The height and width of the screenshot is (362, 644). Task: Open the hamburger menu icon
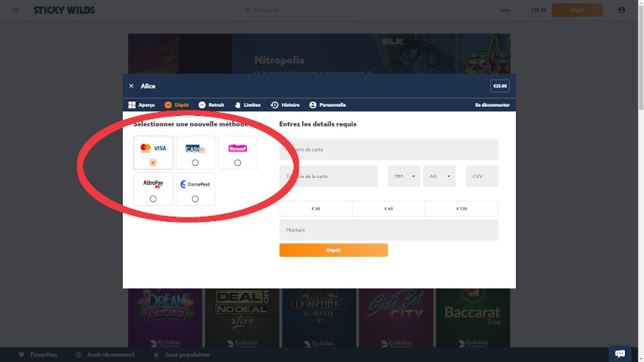pos(15,11)
